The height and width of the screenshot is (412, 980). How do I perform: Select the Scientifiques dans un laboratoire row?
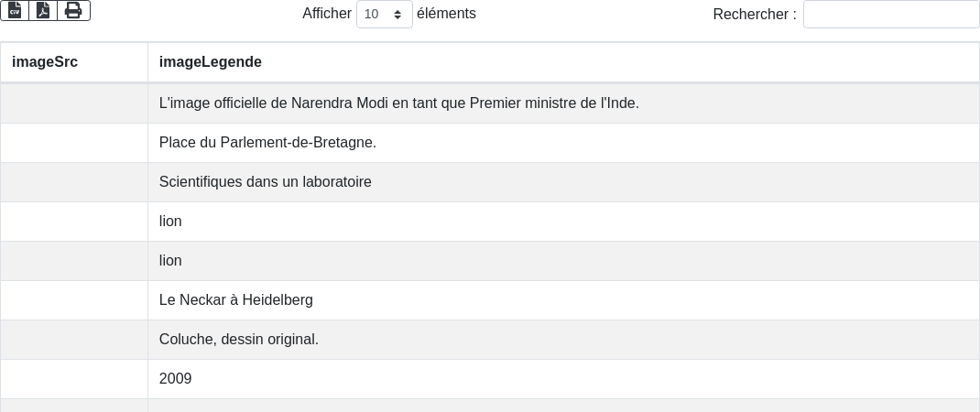(x=490, y=182)
